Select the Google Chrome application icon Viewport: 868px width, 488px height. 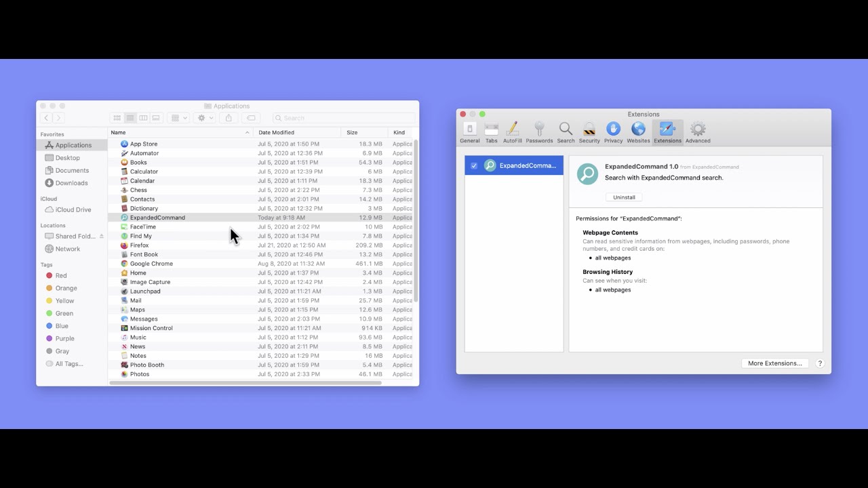tap(124, 264)
